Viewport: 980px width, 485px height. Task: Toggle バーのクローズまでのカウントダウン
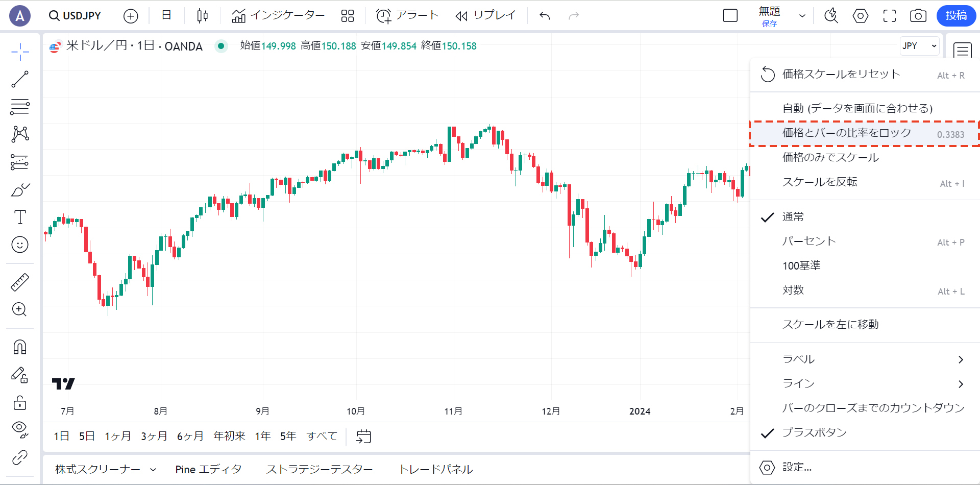click(x=865, y=408)
